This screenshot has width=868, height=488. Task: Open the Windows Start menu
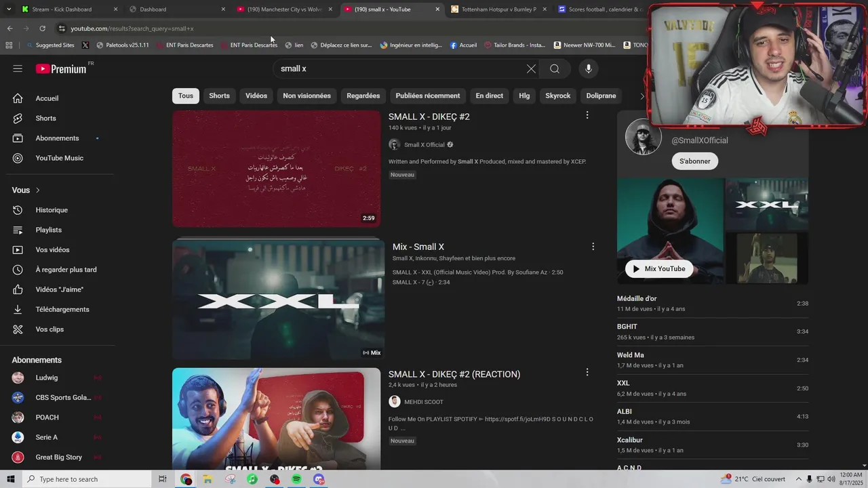point(10,479)
